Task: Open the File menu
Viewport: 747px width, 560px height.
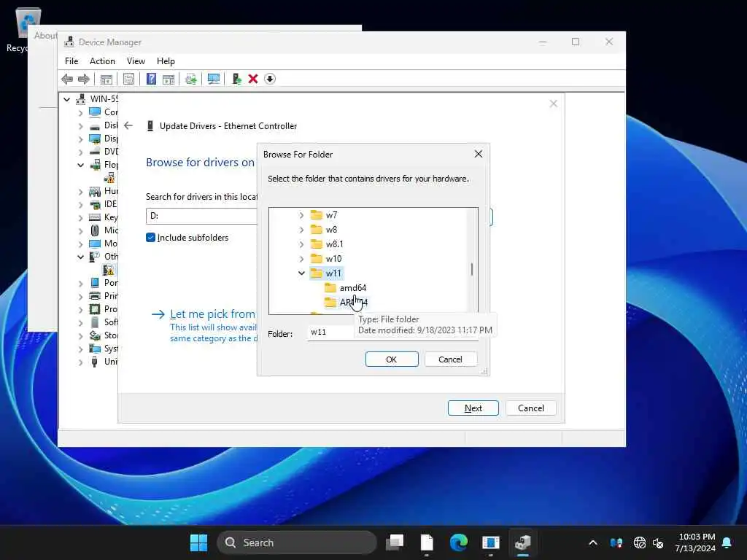Action: coord(71,61)
